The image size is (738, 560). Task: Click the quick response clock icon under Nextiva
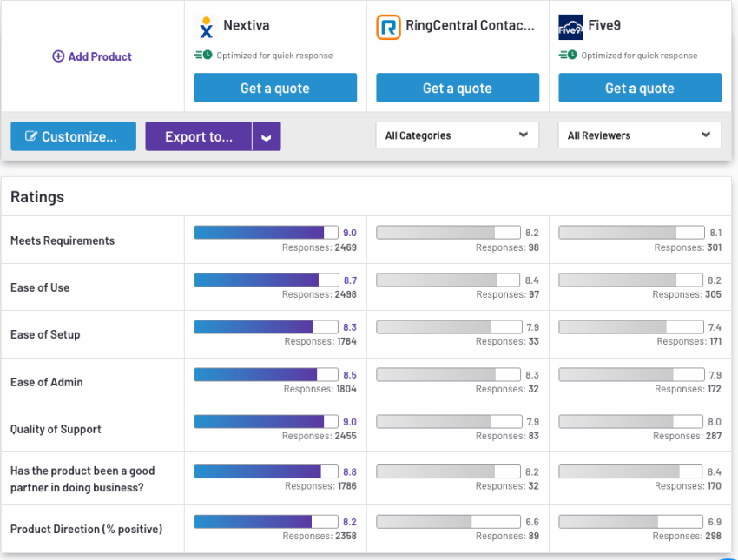click(x=203, y=55)
